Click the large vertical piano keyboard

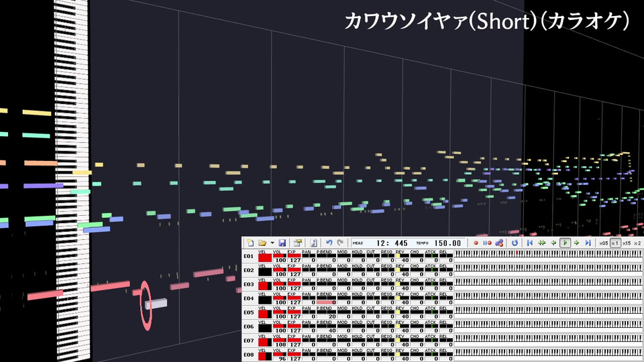point(72,180)
